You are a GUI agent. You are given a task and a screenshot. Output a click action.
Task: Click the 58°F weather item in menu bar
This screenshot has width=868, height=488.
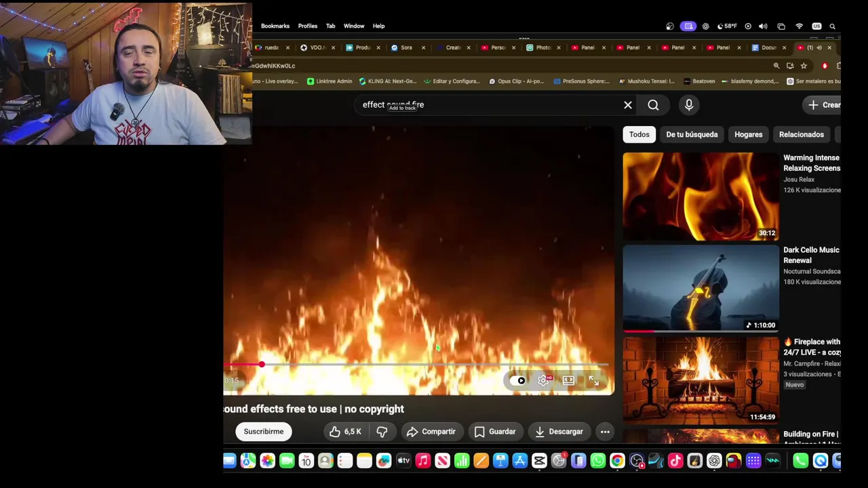pos(726,26)
